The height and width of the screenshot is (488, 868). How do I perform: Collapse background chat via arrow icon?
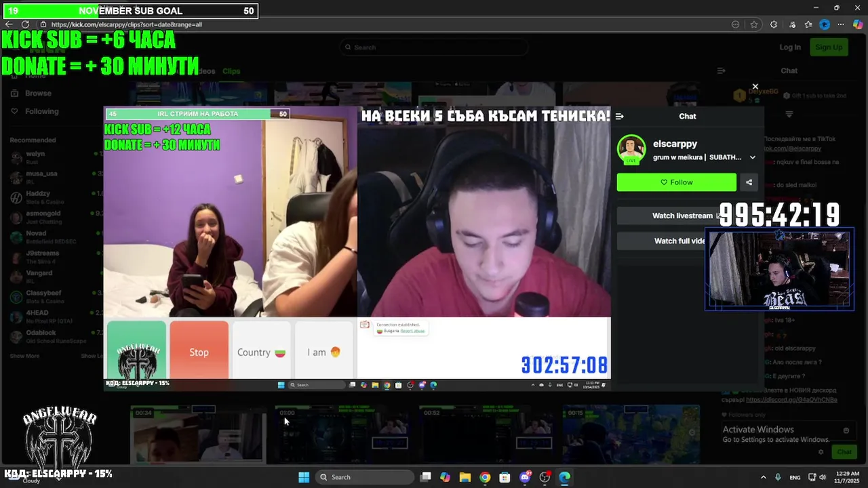click(722, 71)
